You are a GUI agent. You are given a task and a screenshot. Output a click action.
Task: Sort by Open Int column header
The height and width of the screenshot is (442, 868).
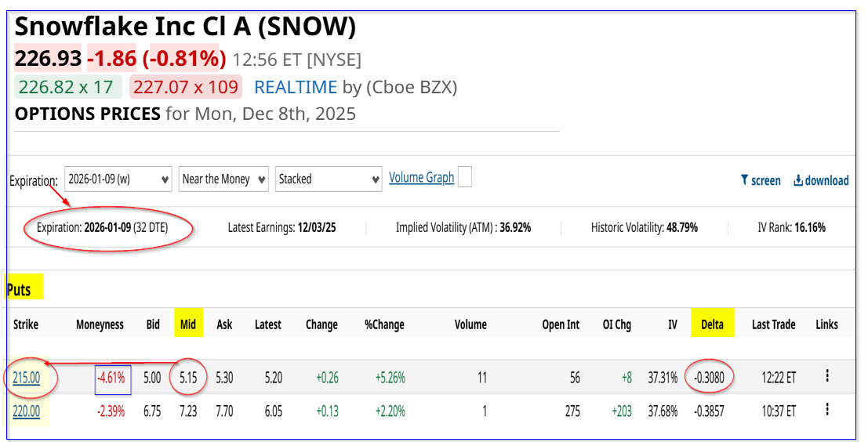tap(561, 324)
